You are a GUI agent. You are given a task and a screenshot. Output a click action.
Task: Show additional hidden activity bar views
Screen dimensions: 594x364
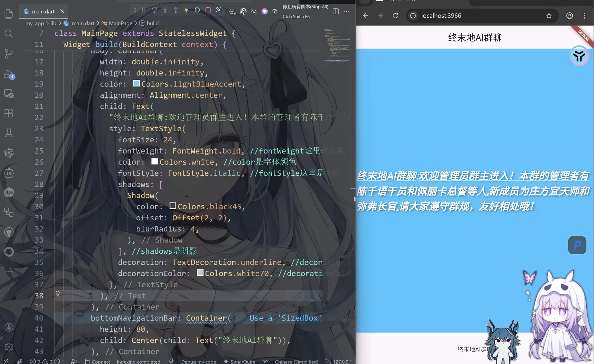[9, 272]
